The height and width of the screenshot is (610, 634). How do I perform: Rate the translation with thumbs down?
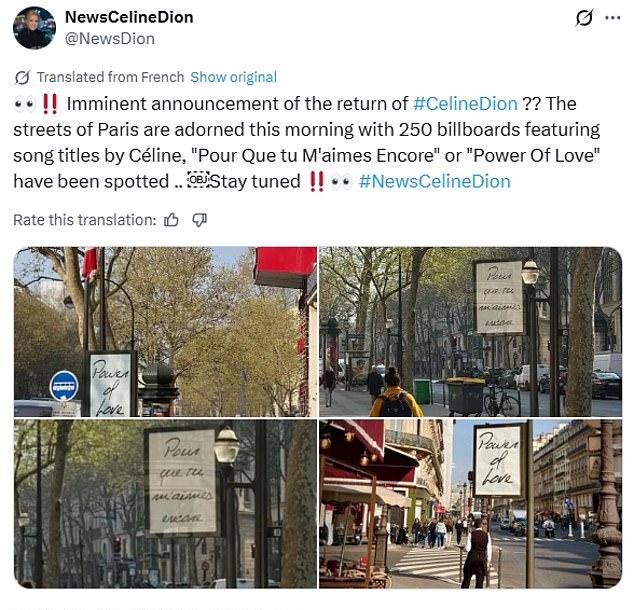(x=199, y=220)
